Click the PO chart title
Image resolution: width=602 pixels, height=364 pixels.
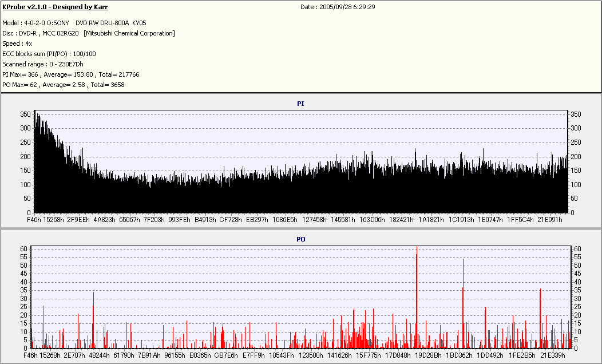click(x=300, y=239)
